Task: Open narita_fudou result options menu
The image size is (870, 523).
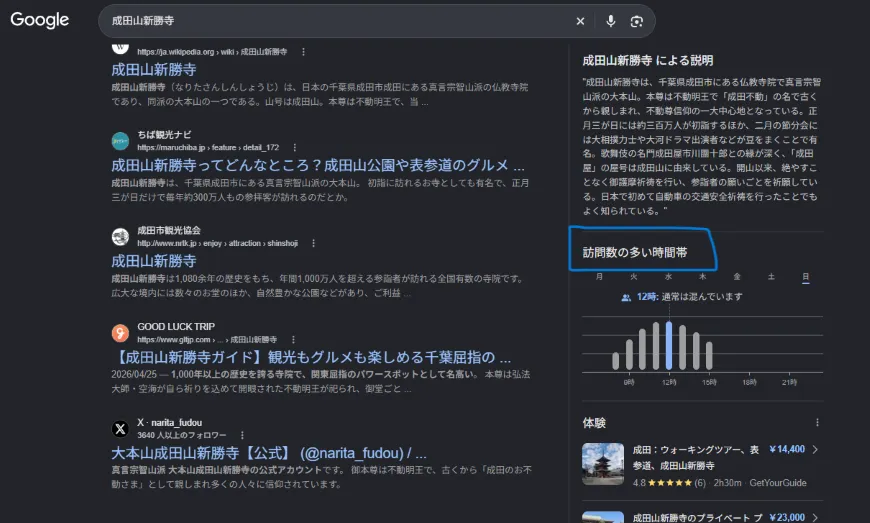Action: click(x=242, y=435)
